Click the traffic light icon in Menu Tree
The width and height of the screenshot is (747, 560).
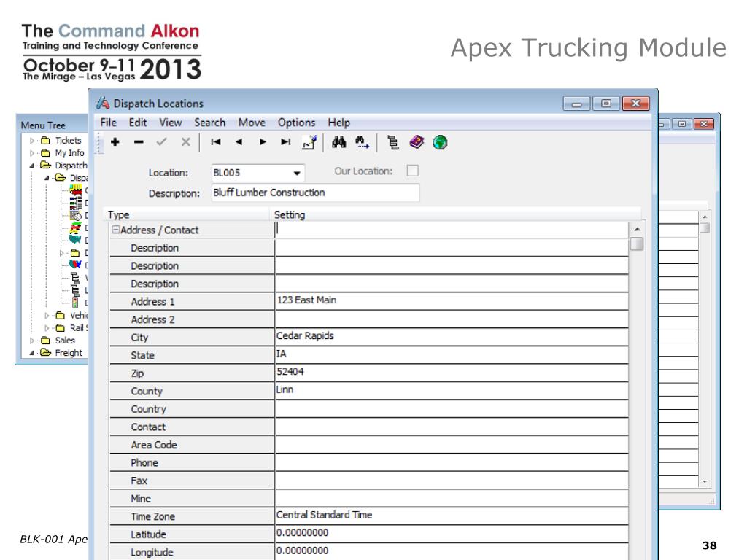[75, 303]
